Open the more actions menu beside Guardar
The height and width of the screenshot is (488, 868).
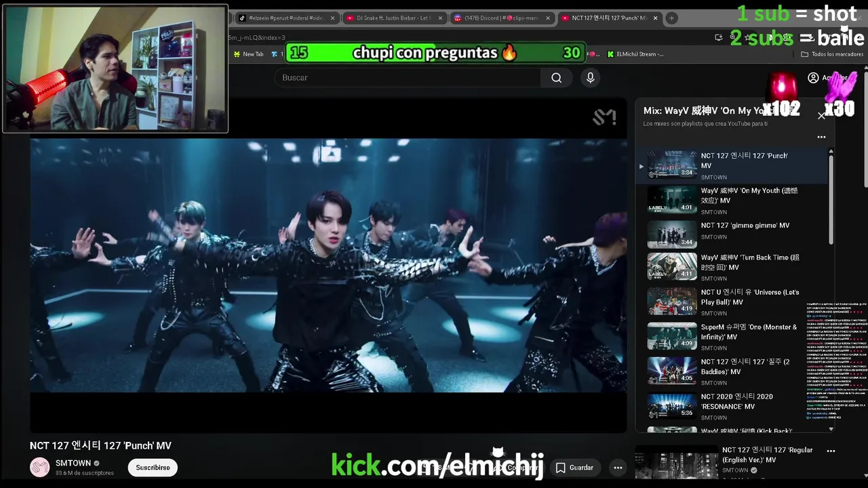pyautogui.click(x=618, y=468)
